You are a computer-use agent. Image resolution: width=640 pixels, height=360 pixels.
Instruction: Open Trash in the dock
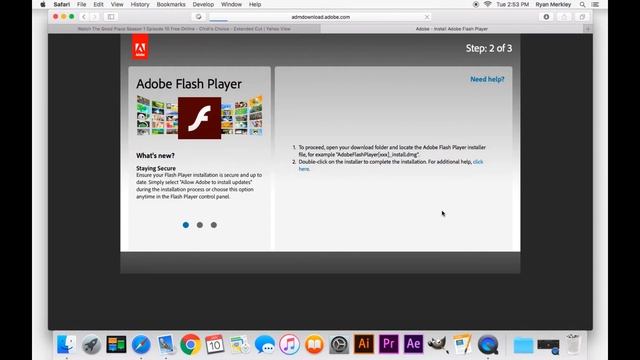(573, 344)
